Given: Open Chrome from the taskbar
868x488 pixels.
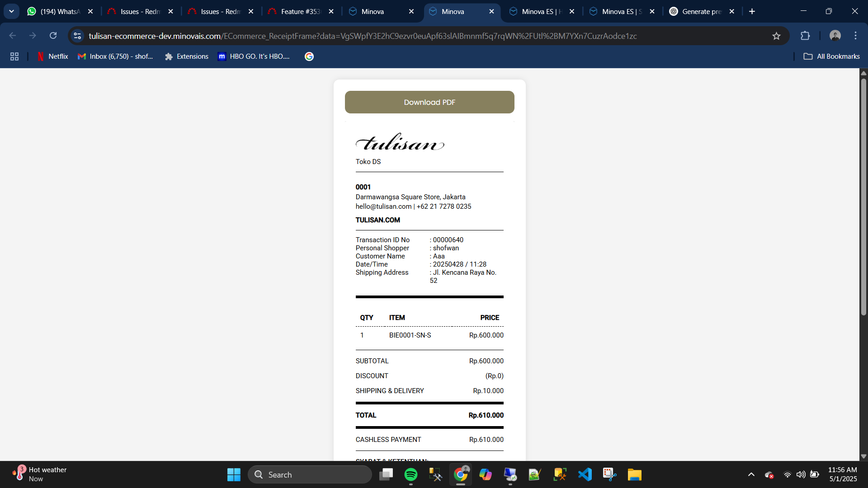Looking at the screenshot, I should 461,474.
